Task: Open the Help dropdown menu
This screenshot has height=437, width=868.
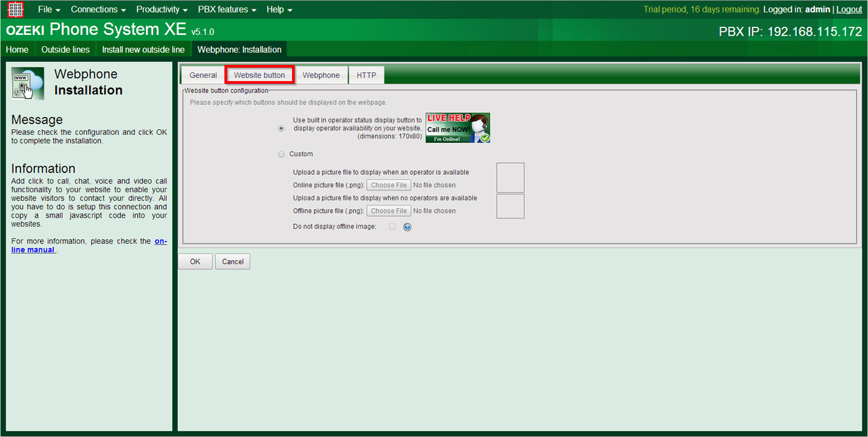Action: 279,9
